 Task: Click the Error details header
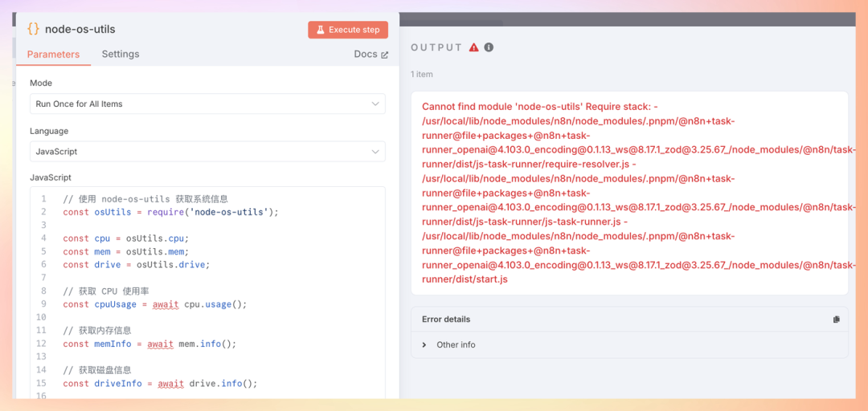(446, 319)
